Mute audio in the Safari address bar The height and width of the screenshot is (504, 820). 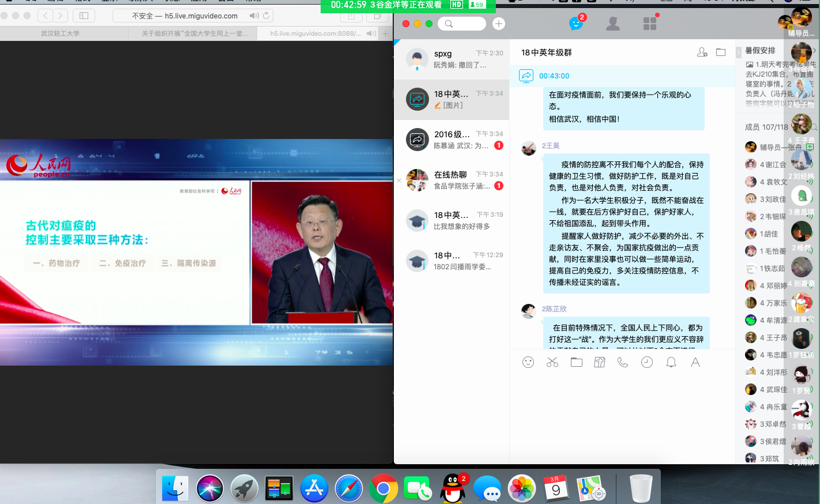pyautogui.click(x=254, y=16)
